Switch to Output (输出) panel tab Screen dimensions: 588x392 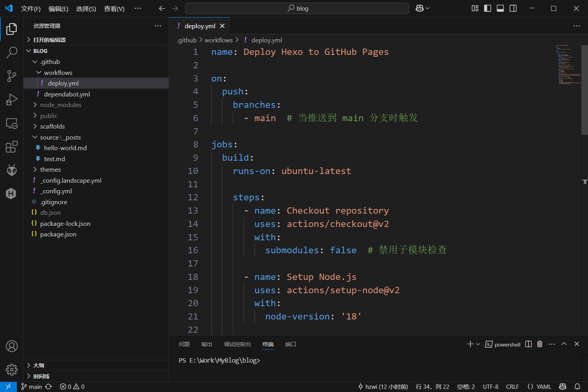click(x=207, y=344)
